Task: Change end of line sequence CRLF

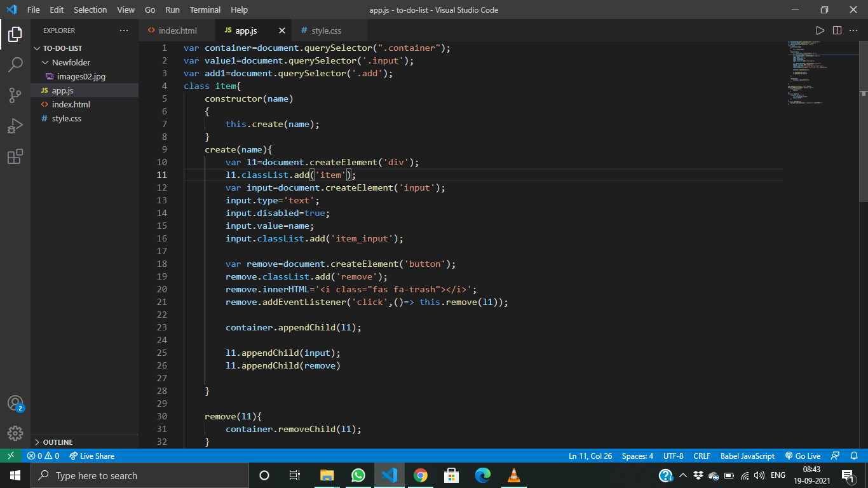Action: (x=702, y=456)
